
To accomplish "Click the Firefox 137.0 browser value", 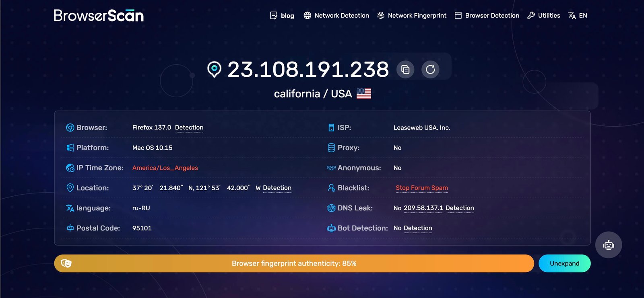I will point(152,127).
